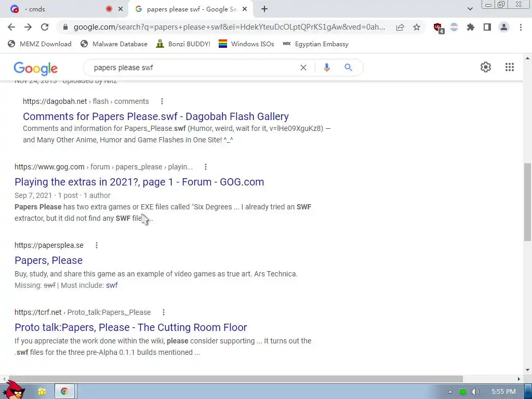Open the Windows ISOs bookmark
This screenshot has width=532, height=399.
(246, 44)
